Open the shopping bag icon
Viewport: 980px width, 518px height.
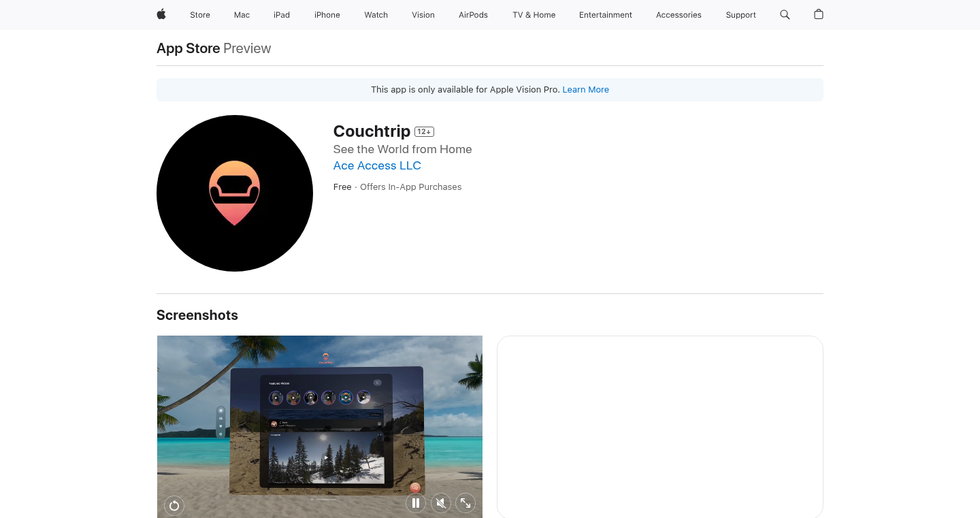[819, 14]
